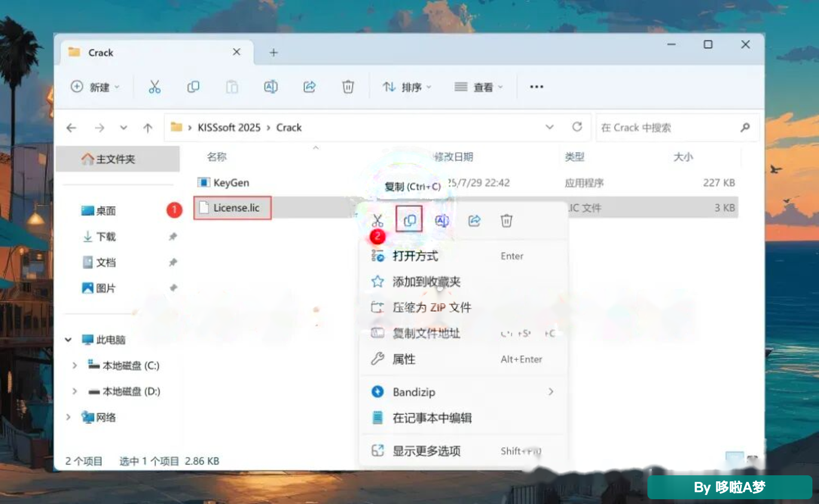This screenshot has width=819, height=504.
Task: Choose 在记事本中编辑 from the context menu
Action: coord(463,418)
